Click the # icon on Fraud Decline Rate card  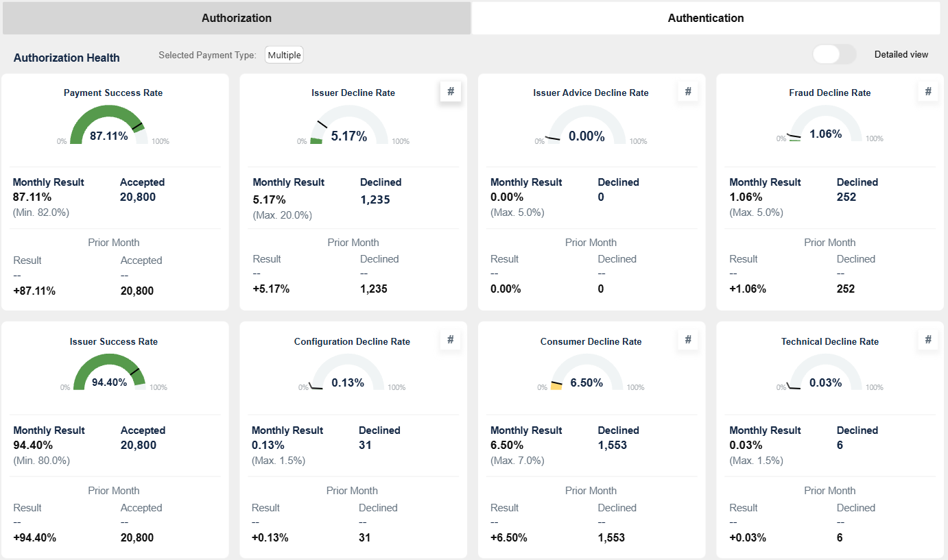point(928,91)
